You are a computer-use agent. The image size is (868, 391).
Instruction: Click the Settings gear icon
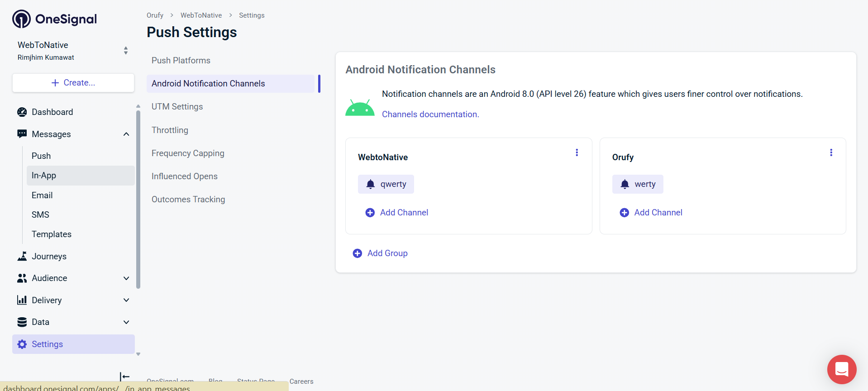click(x=22, y=344)
